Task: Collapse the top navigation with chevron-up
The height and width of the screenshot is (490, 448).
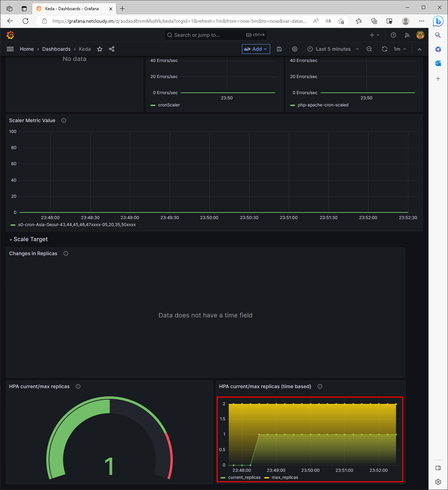Action: [420, 49]
